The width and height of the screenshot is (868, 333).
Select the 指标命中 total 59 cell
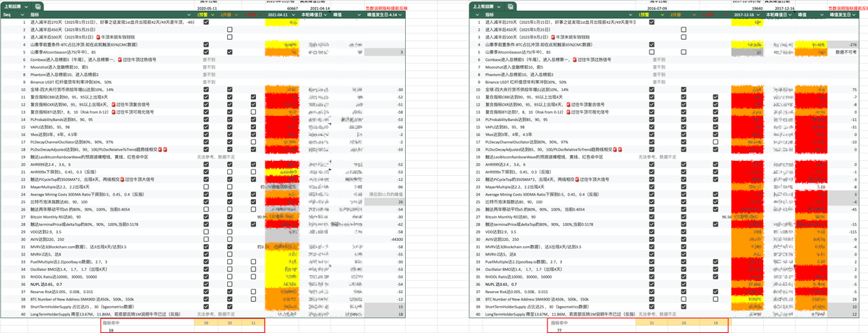click(111, 330)
